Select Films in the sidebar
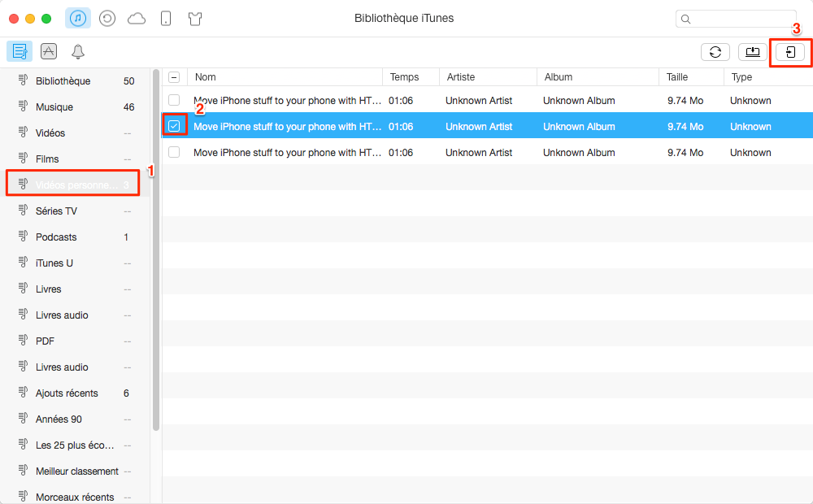The height and width of the screenshot is (504, 813). pyautogui.click(x=75, y=159)
